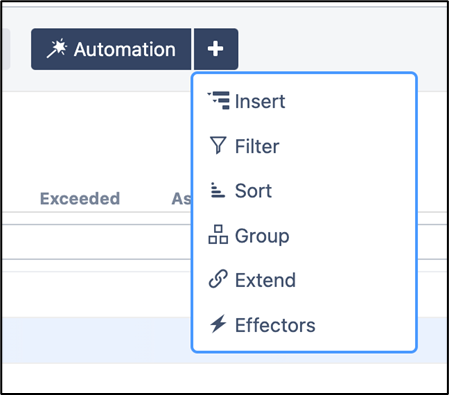This screenshot has height=395, width=449.
Task: Click the funnel Filter icon
Action: pyautogui.click(x=218, y=145)
